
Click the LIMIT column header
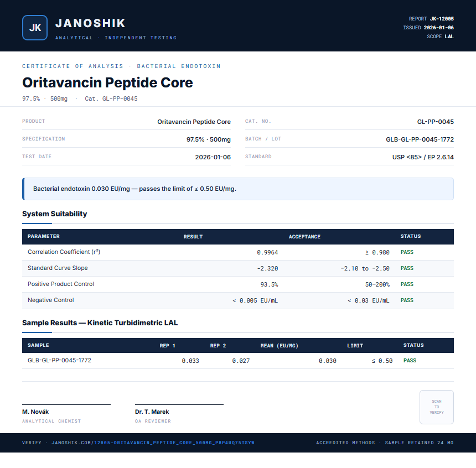click(x=355, y=346)
